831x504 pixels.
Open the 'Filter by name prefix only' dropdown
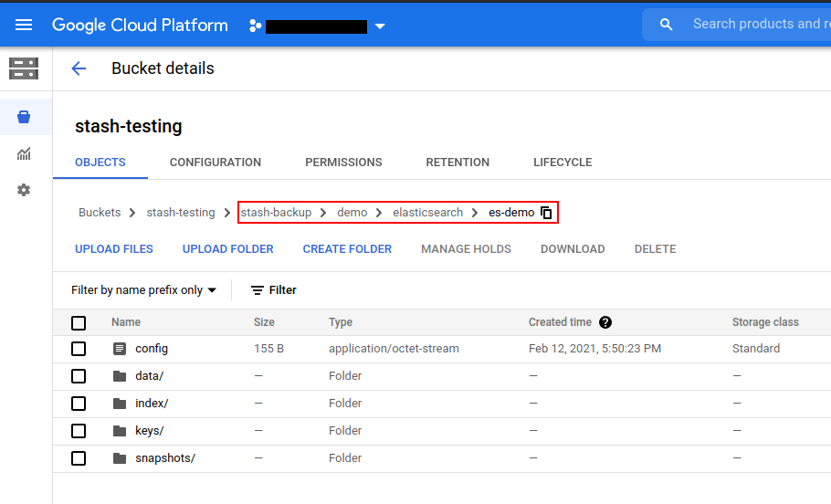(144, 290)
